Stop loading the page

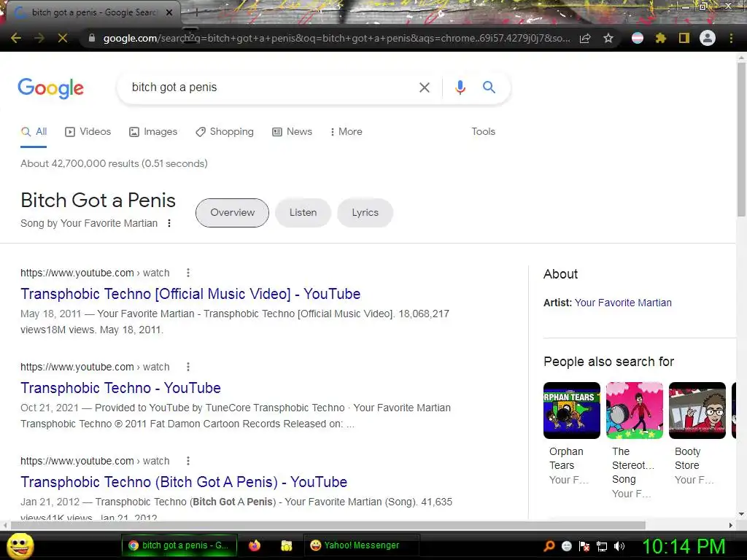(x=63, y=38)
